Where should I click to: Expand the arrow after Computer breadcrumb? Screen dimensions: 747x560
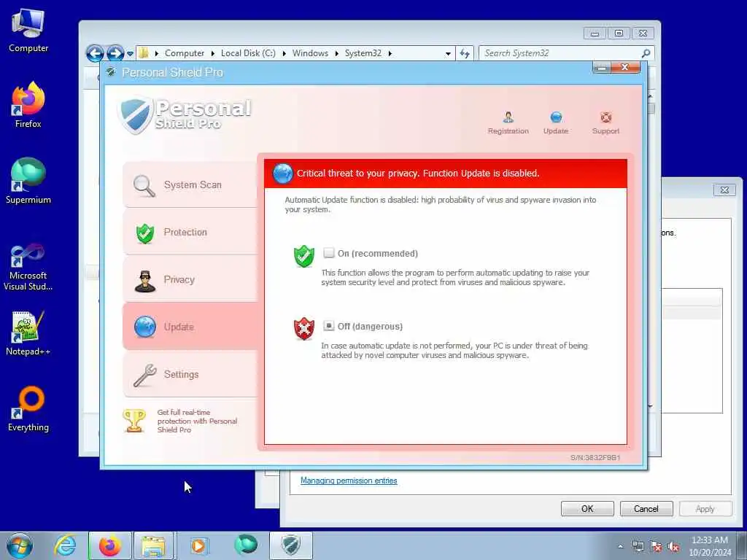coord(212,53)
